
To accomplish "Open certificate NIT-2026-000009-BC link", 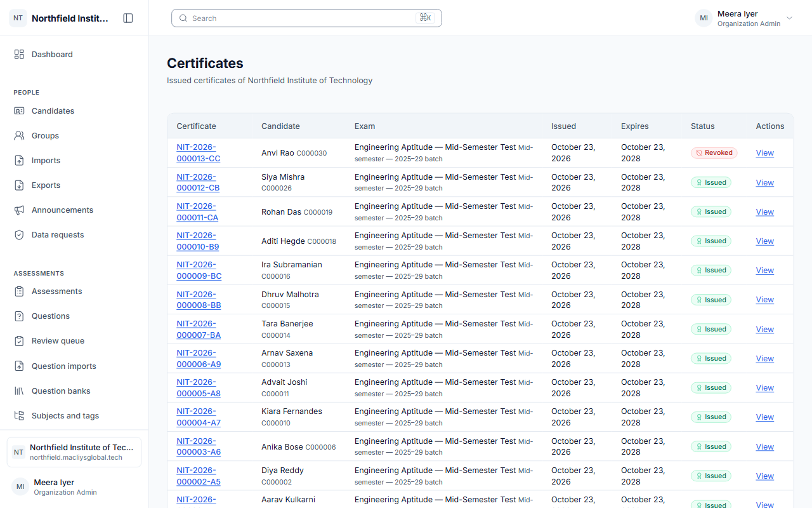I will [x=199, y=271].
